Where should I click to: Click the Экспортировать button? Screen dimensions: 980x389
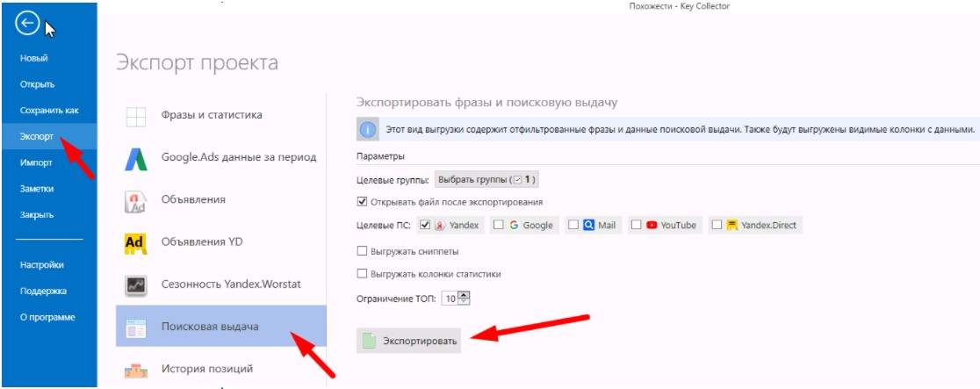click(x=408, y=341)
